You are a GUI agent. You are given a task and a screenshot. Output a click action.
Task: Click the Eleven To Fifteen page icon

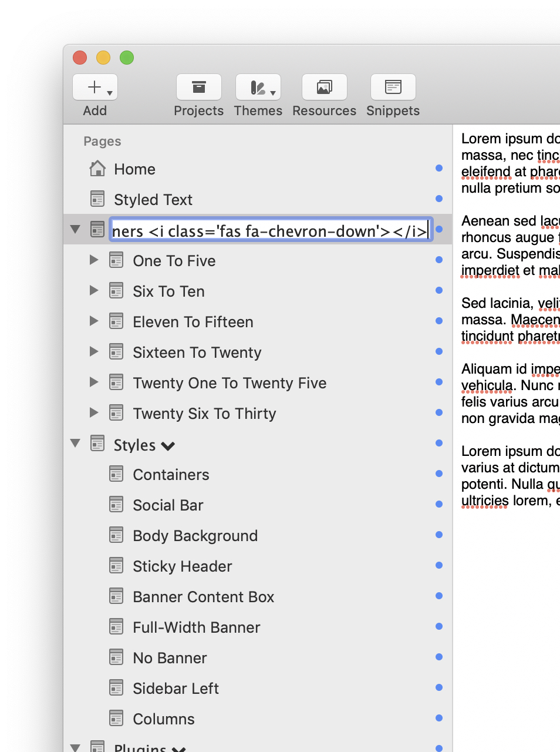coord(116,321)
